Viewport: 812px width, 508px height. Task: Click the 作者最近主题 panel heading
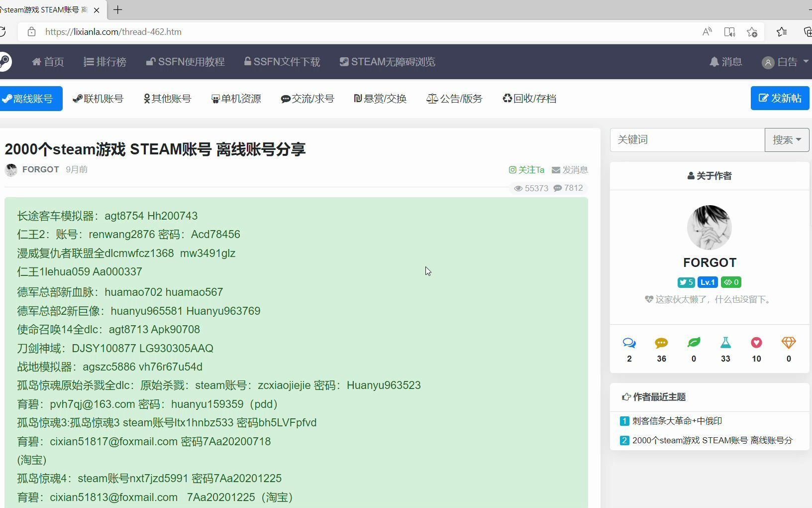click(654, 397)
